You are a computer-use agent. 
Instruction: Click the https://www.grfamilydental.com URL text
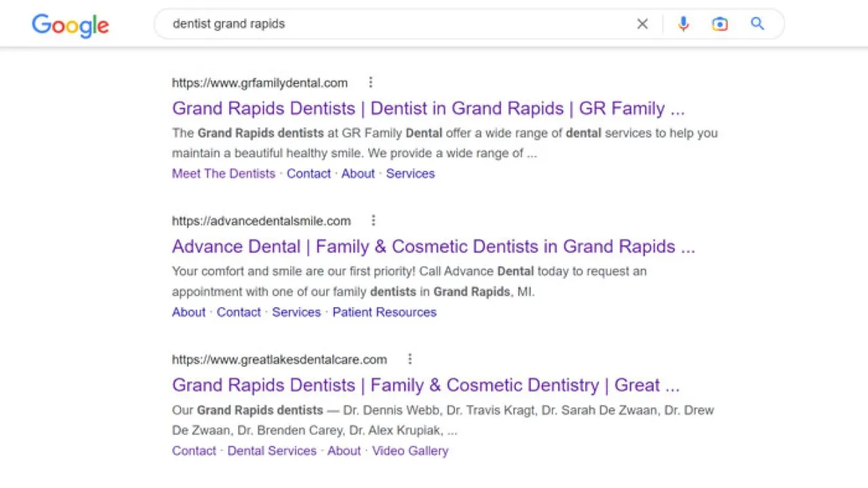(x=260, y=83)
